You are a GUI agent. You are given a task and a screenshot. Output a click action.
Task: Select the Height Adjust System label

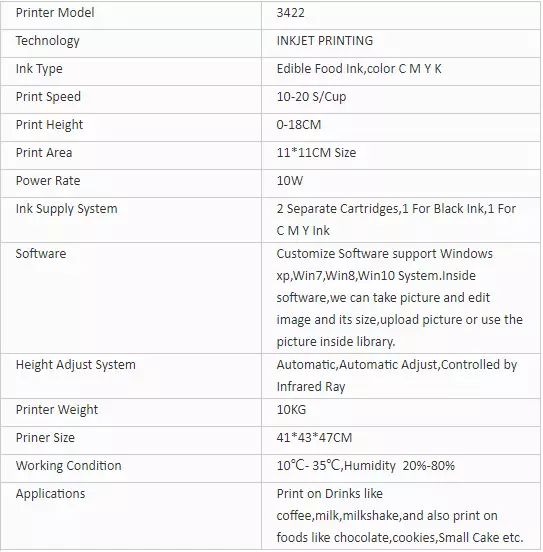[76, 365]
